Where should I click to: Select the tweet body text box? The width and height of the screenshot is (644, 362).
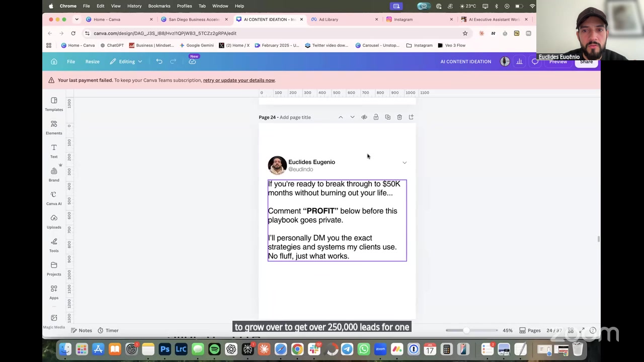click(337, 220)
